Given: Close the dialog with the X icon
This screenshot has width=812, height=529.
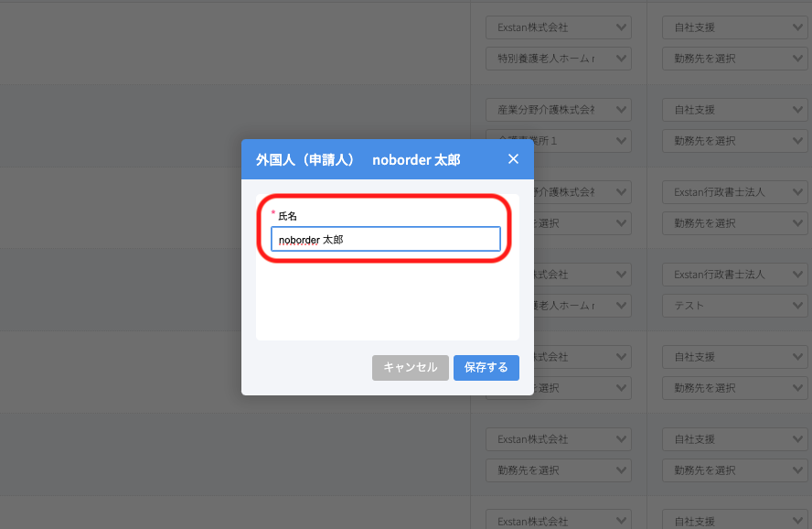Looking at the screenshot, I should 513,159.
